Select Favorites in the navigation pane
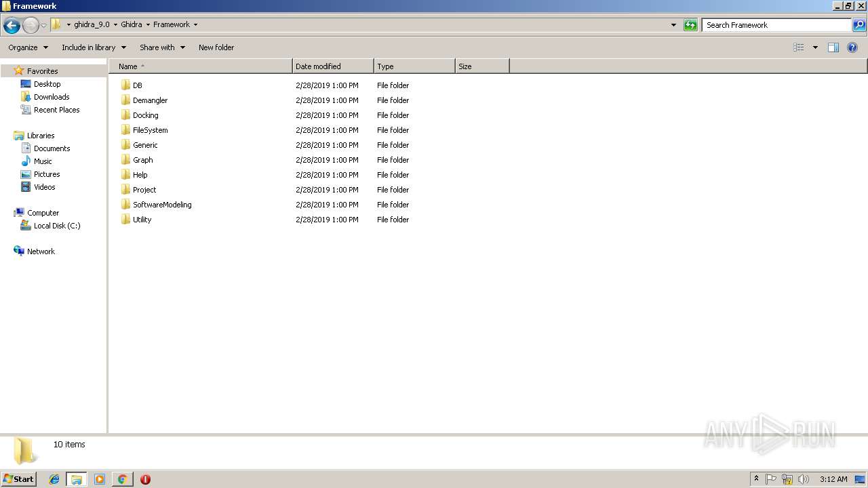The height and width of the screenshot is (488, 868). (x=42, y=71)
